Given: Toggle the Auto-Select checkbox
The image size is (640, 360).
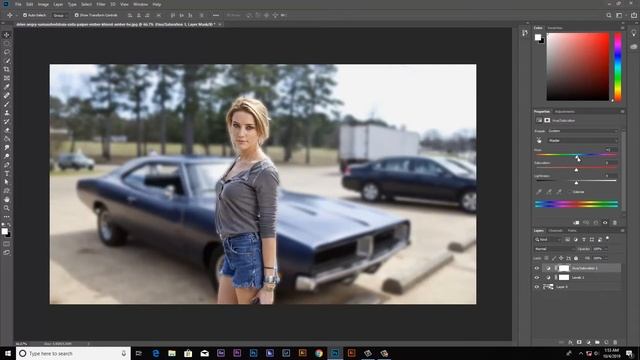Looking at the screenshot, I should (x=25, y=15).
